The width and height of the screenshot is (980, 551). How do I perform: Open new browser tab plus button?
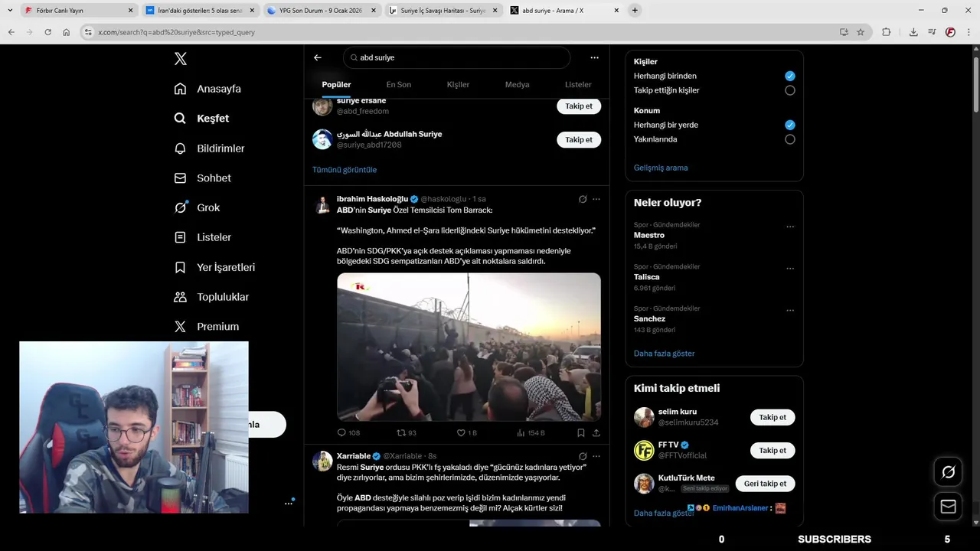point(635,11)
